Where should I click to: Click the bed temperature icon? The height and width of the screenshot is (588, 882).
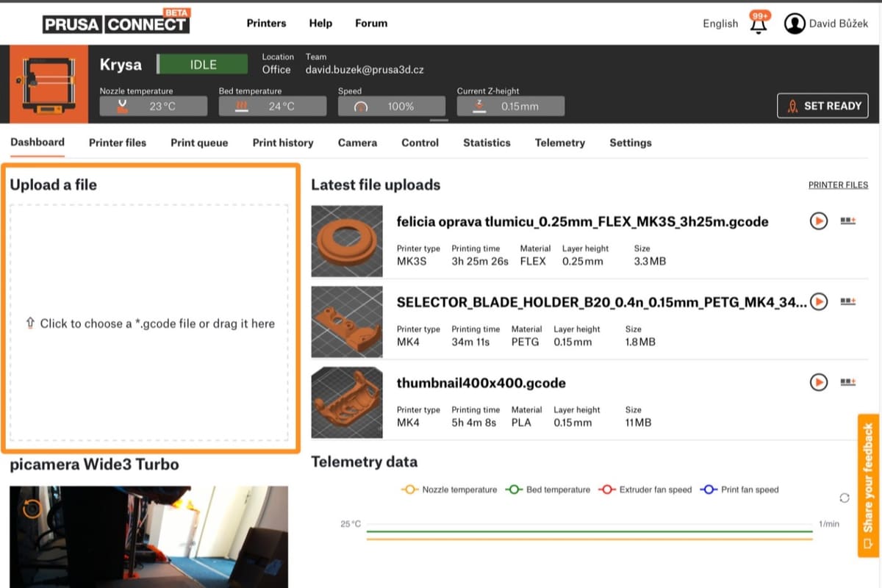pyautogui.click(x=241, y=107)
